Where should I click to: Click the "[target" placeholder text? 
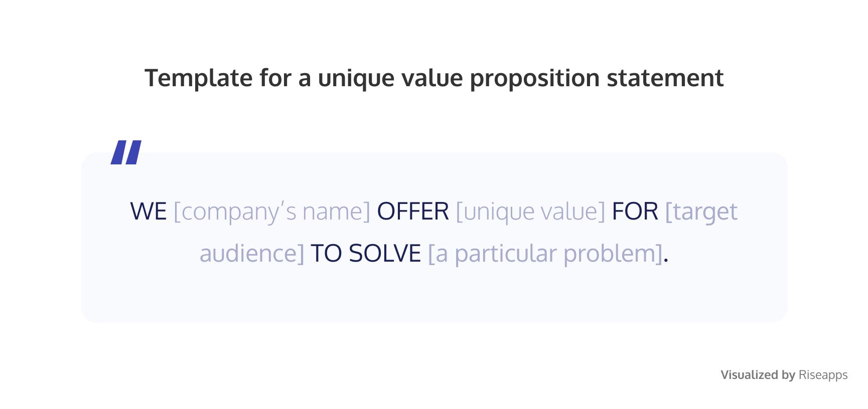701,212
